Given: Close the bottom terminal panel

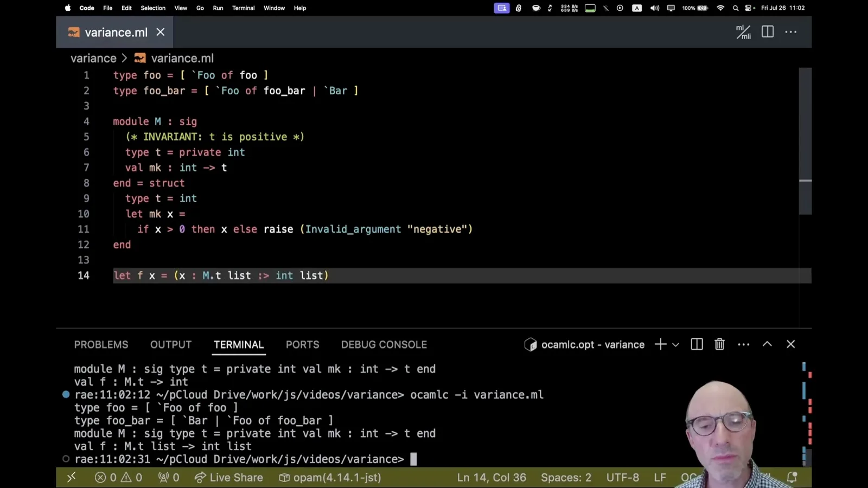Looking at the screenshot, I should [x=791, y=344].
